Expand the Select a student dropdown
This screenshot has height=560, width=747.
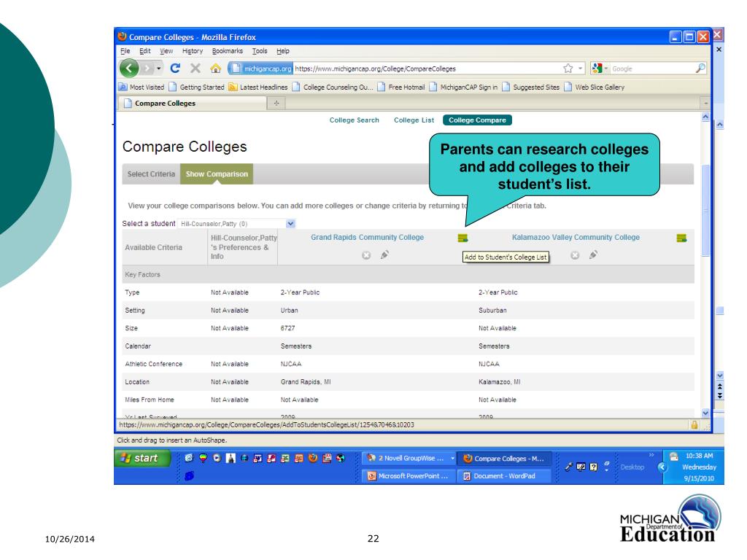(x=290, y=223)
